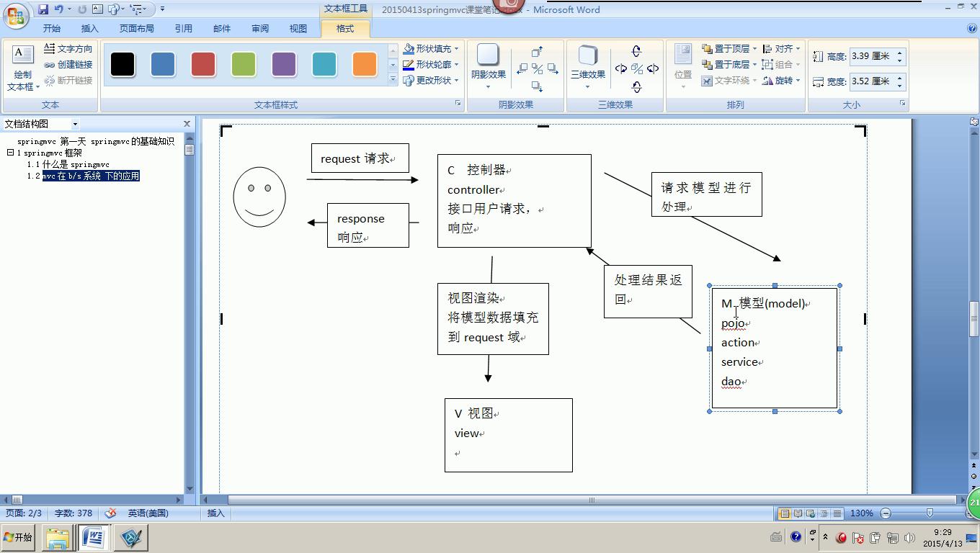Click the tilt up 3D icon
The image size is (980, 553).
pyautogui.click(x=636, y=51)
